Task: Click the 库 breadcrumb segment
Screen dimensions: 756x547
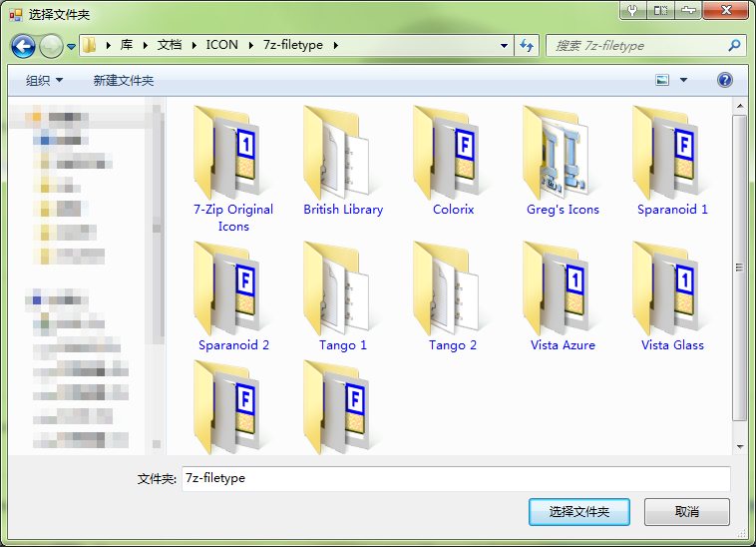Action: point(127,45)
